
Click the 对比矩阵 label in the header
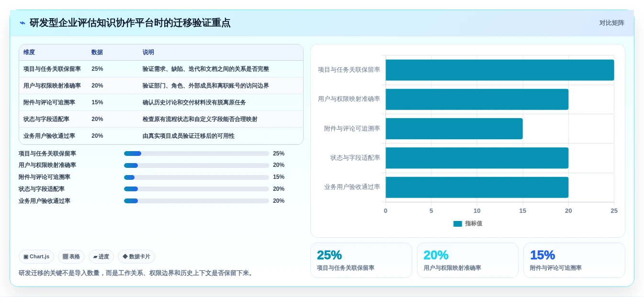tap(611, 23)
